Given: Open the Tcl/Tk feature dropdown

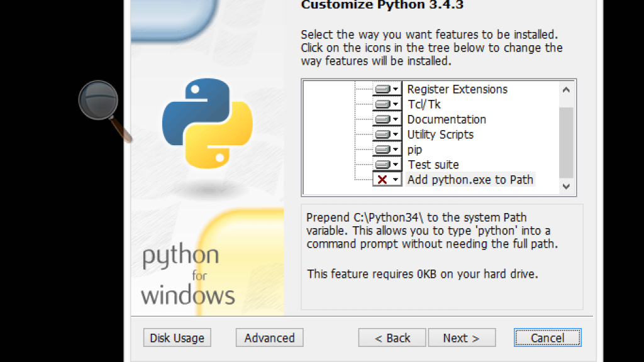Looking at the screenshot, I should point(387,104).
